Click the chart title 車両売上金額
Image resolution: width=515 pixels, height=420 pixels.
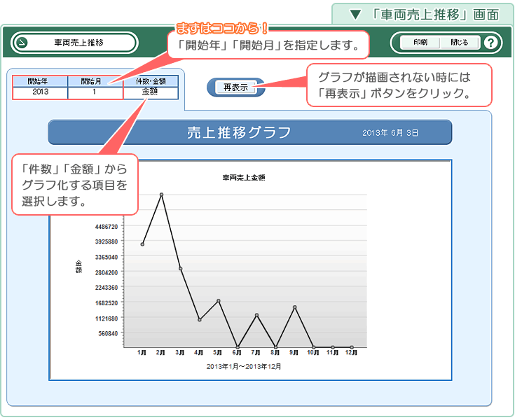244,178
